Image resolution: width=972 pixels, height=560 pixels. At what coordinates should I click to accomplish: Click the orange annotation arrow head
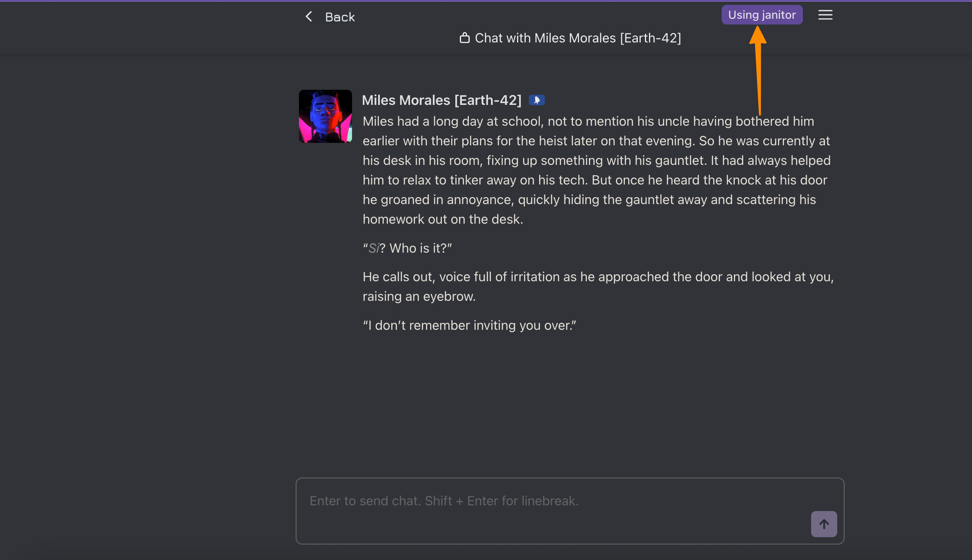click(758, 36)
